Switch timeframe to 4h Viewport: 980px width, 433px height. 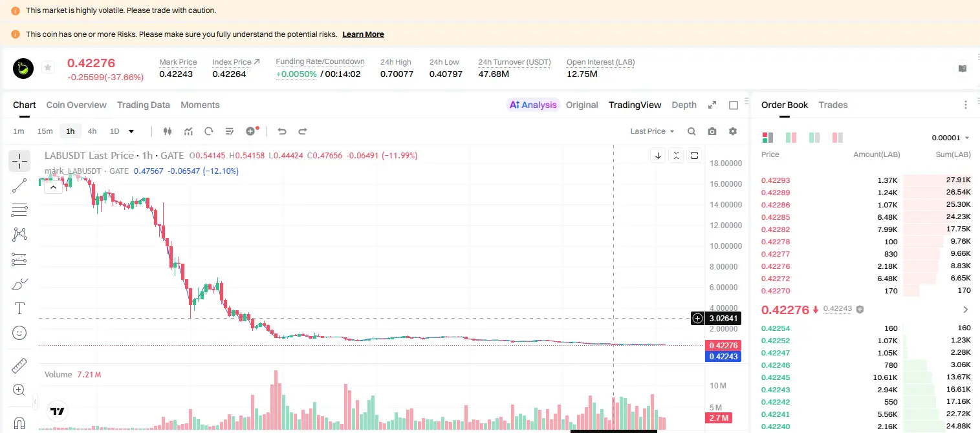92,131
